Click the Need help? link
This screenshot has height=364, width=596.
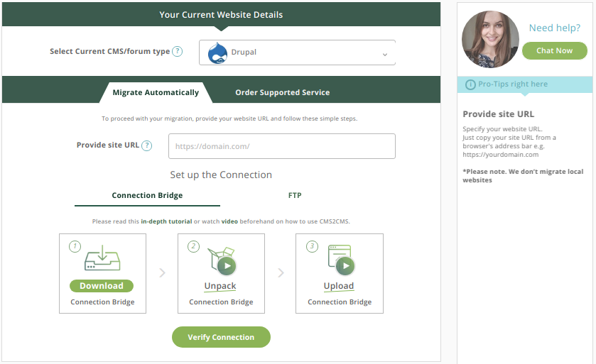[x=555, y=28]
